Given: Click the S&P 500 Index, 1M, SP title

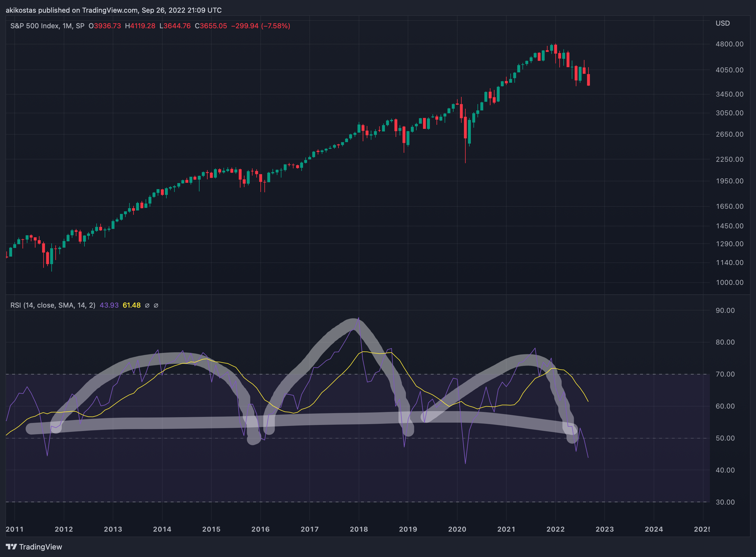Looking at the screenshot, I should tap(47, 26).
